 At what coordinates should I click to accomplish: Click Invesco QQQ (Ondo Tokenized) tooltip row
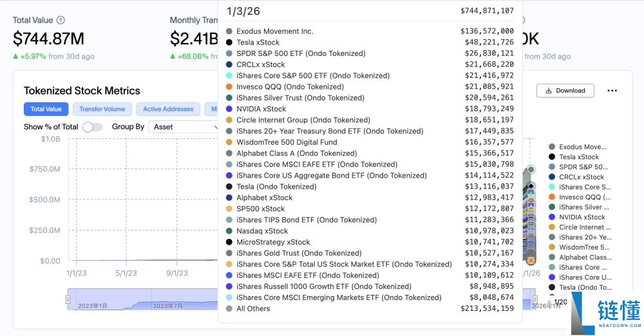(x=370, y=87)
